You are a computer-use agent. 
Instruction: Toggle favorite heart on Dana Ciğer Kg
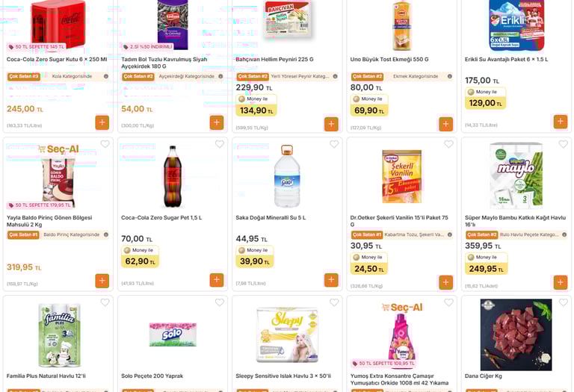[x=564, y=302]
